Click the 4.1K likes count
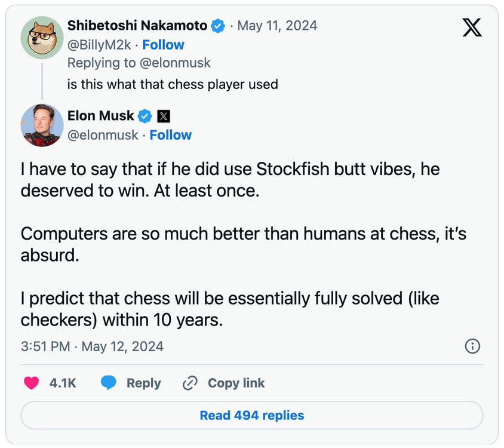504x448 pixels. pyautogui.click(x=63, y=383)
